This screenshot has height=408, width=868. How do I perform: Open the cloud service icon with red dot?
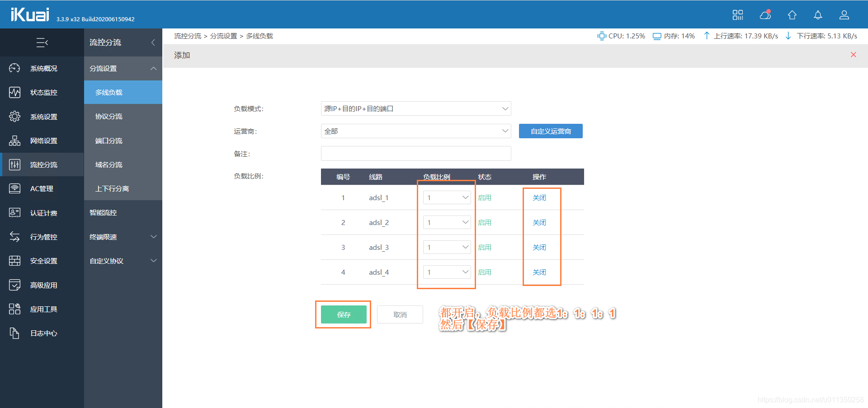765,15
